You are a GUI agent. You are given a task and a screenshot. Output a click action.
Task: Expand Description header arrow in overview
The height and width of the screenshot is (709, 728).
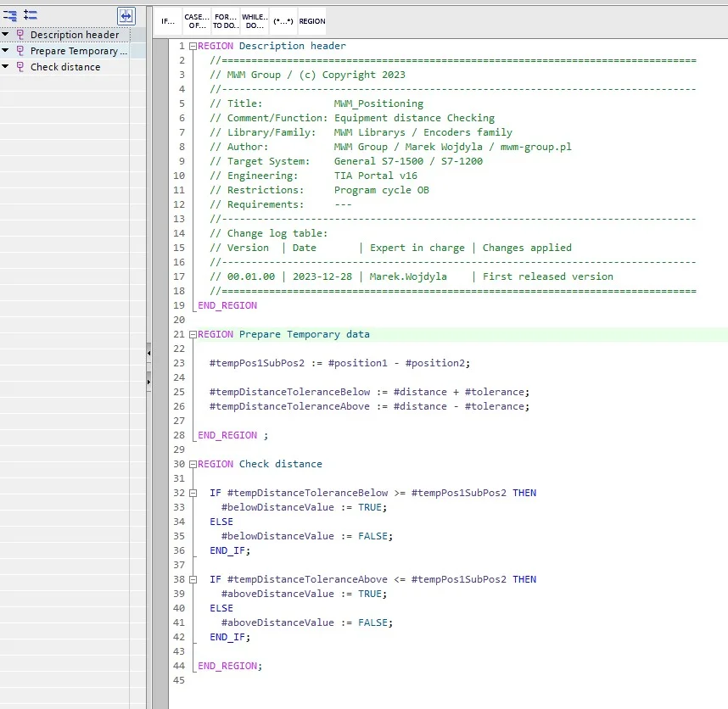(6, 35)
